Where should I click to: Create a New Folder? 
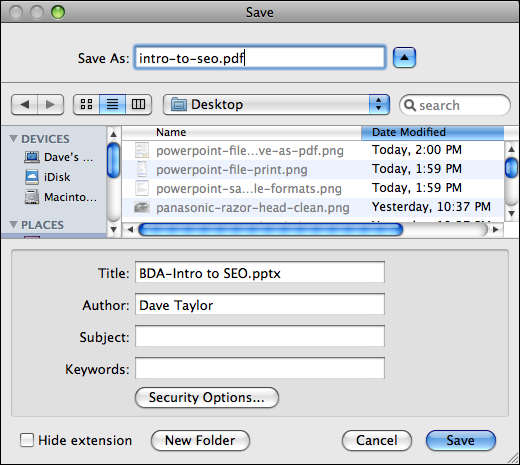pos(200,440)
